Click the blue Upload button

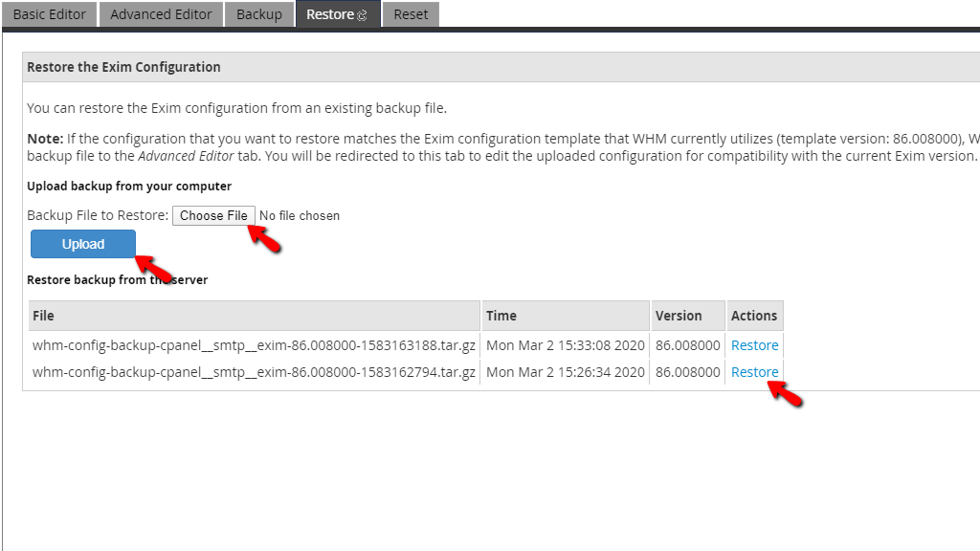pos(83,244)
